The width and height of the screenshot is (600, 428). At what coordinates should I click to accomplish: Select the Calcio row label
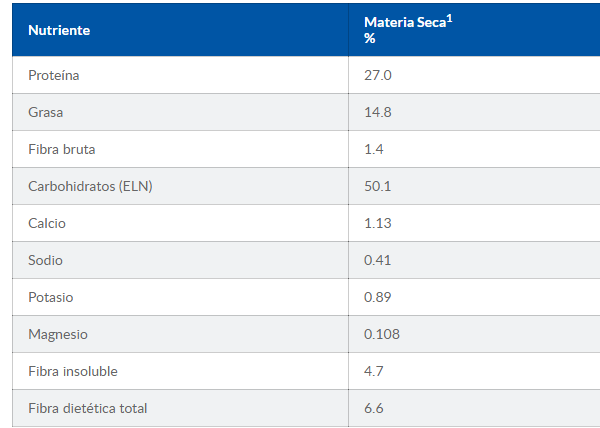coord(47,223)
